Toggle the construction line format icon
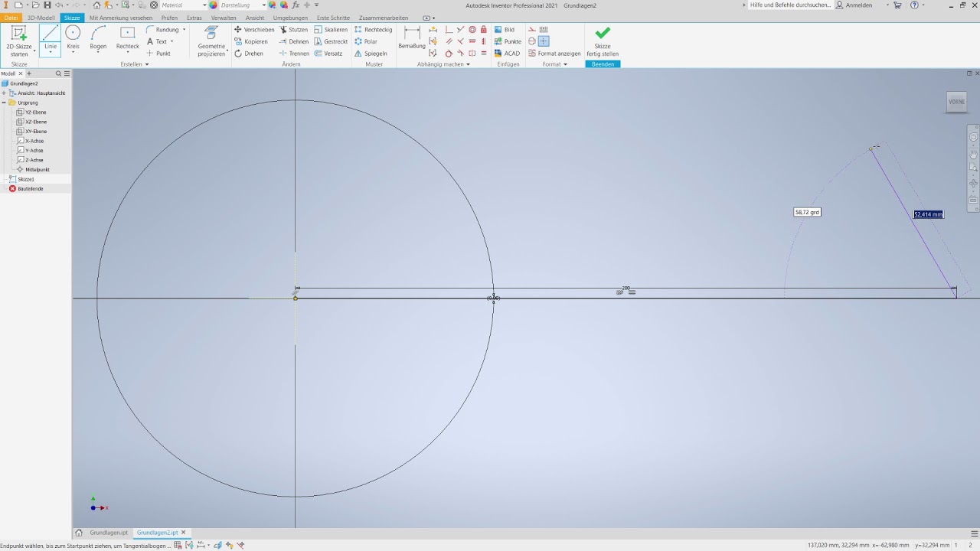980x551 pixels. click(532, 30)
